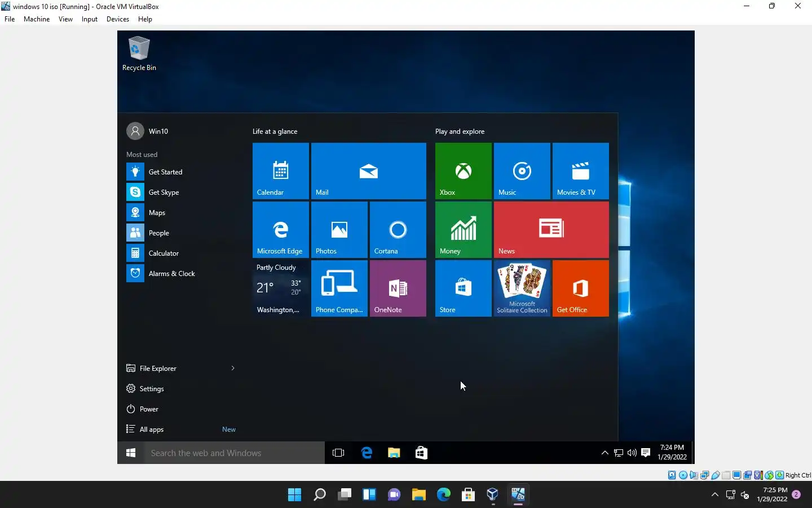This screenshot has height=508, width=812.
Task: Open the Mail tile
Action: [x=369, y=171]
